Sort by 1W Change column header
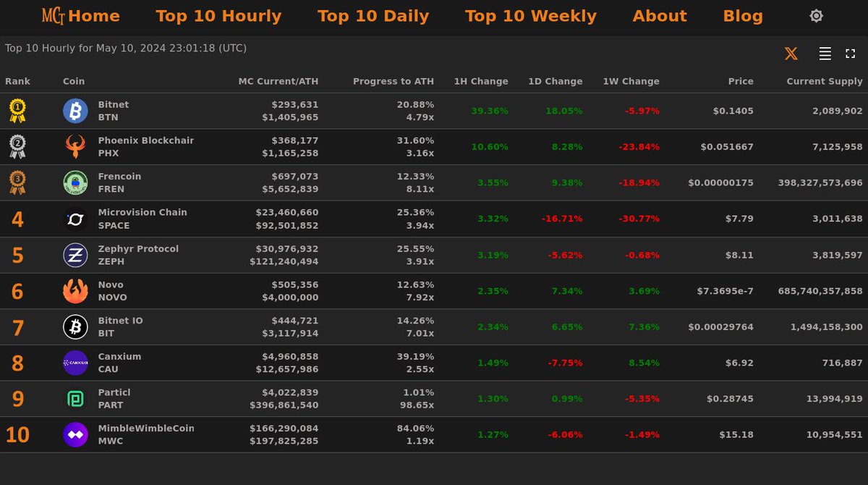 [631, 81]
